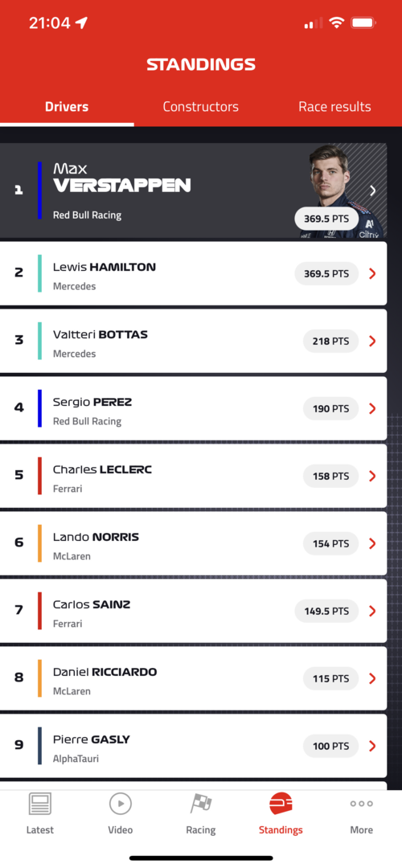Image resolution: width=402 pixels, height=868 pixels.
Task: Open Lando Norris details chevron
Action: coord(372,543)
